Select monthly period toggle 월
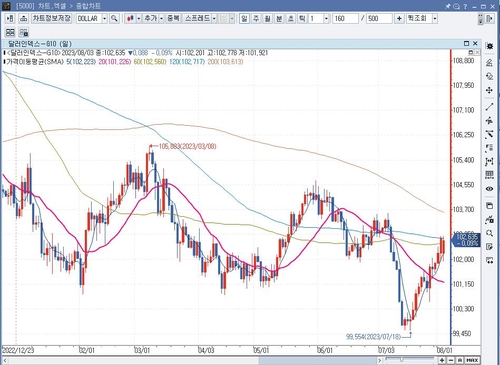Screen dimensions: 500x365 (x=268, y=18)
